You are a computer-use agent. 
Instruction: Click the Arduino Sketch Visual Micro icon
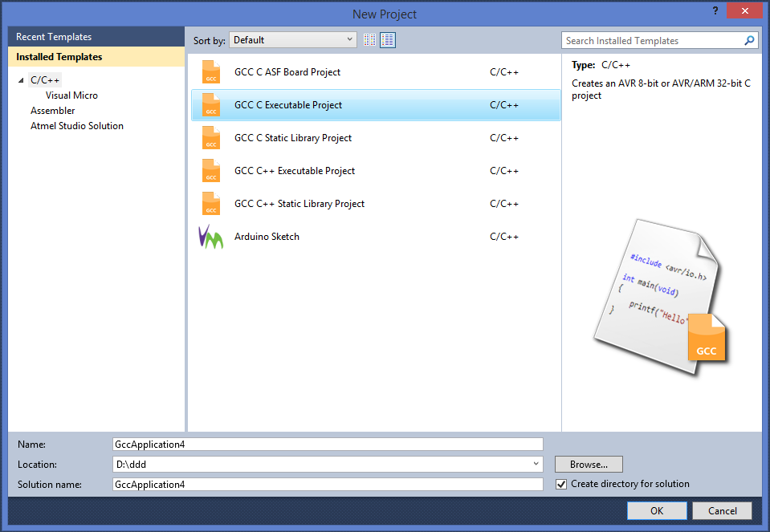pyautogui.click(x=210, y=237)
